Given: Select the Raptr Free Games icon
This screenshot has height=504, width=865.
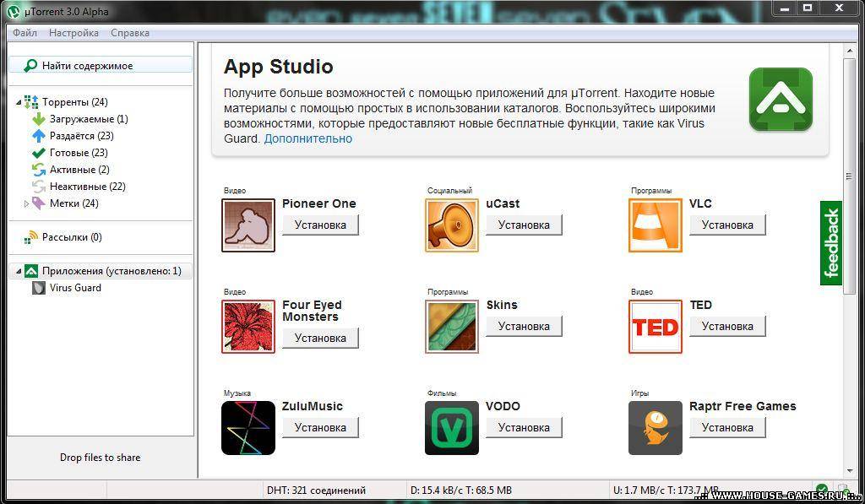Looking at the screenshot, I should (656, 428).
